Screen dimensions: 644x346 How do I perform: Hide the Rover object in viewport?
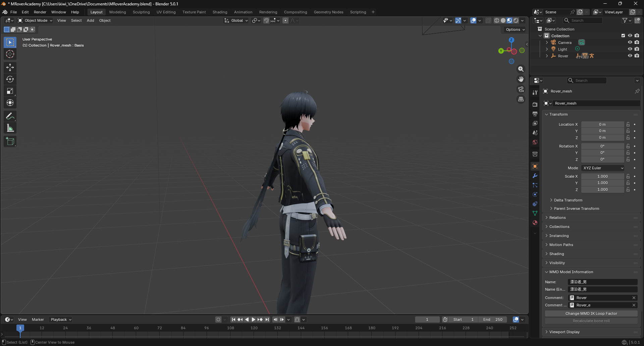coord(630,56)
